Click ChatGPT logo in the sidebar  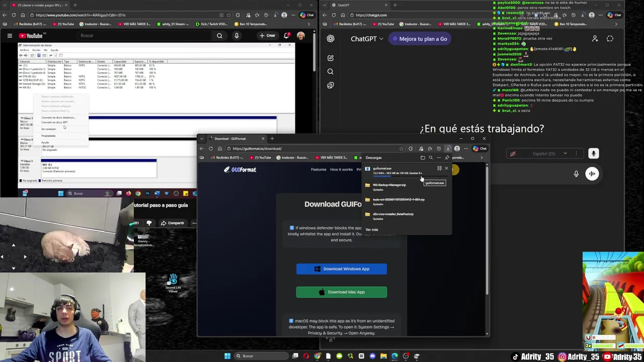click(331, 39)
